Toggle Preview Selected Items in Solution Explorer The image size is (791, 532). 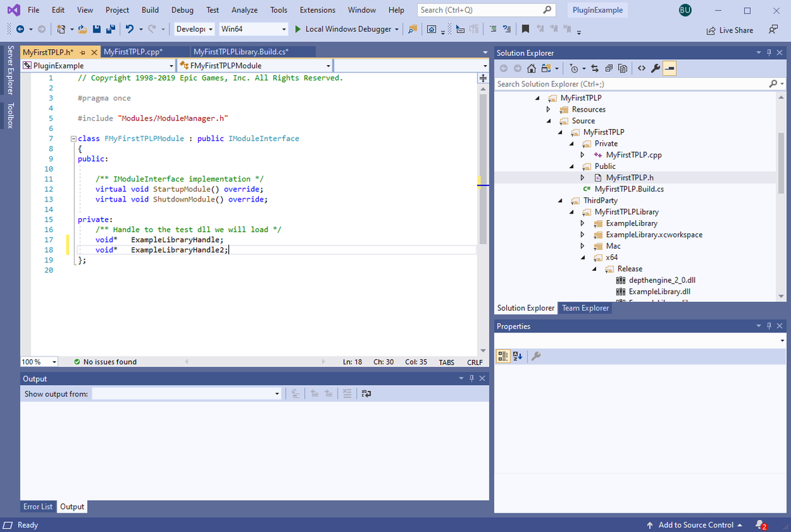tap(669, 68)
